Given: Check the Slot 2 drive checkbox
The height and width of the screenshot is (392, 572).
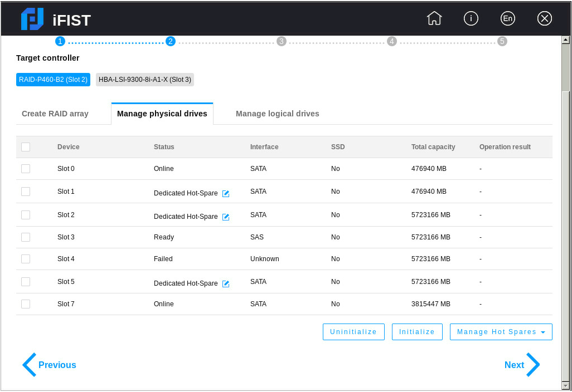Looking at the screenshot, I should (26, 215).
